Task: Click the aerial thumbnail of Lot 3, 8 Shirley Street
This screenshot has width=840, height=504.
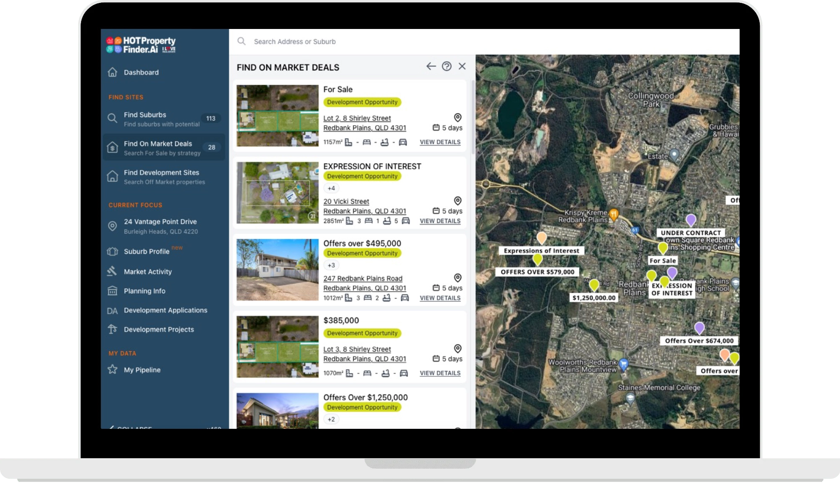Action: (x=278, y=346)
